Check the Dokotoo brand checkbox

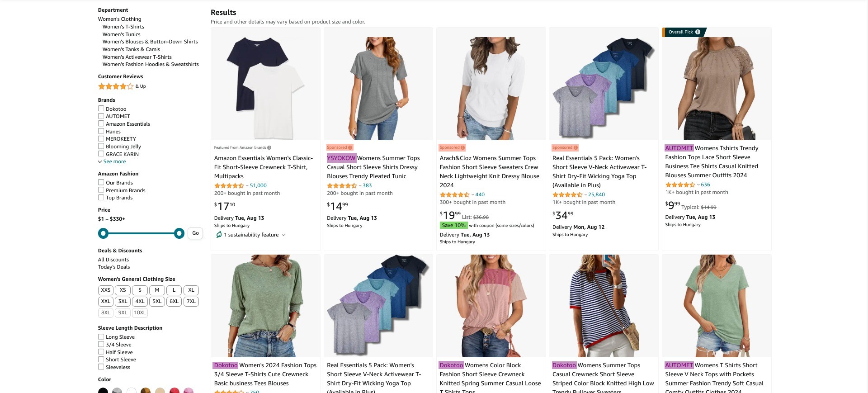pyautogui.click(x=101, y=109)
